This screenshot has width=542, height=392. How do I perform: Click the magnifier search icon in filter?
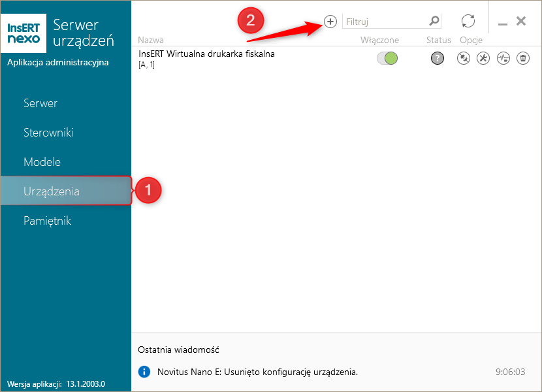[x=434, y=21]
